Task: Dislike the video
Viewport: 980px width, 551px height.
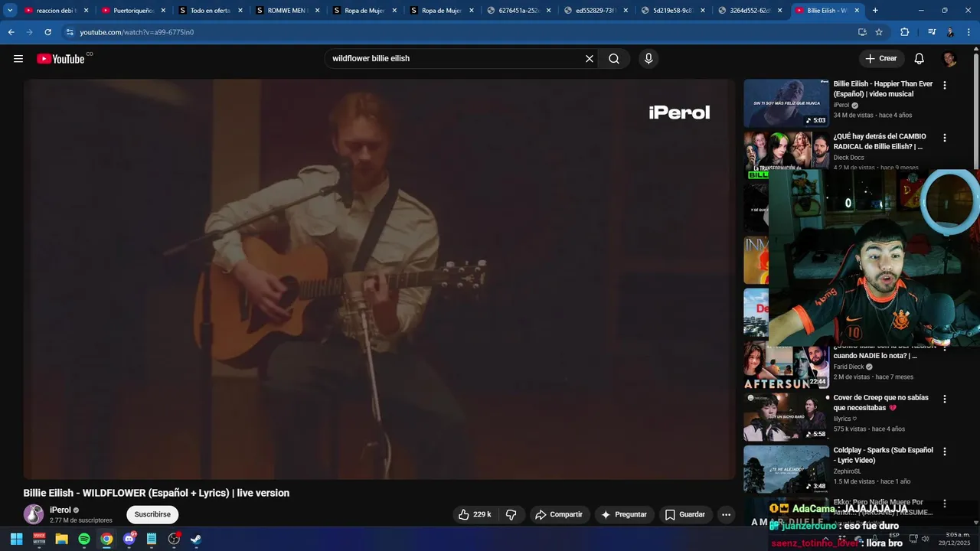Action: 511,514
